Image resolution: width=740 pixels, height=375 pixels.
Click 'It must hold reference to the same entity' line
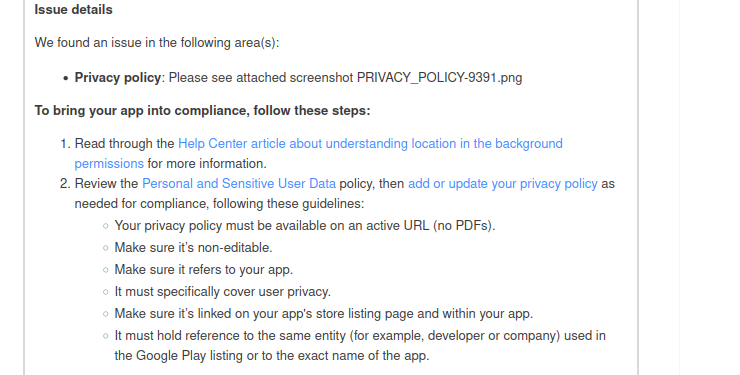point(360,336)
